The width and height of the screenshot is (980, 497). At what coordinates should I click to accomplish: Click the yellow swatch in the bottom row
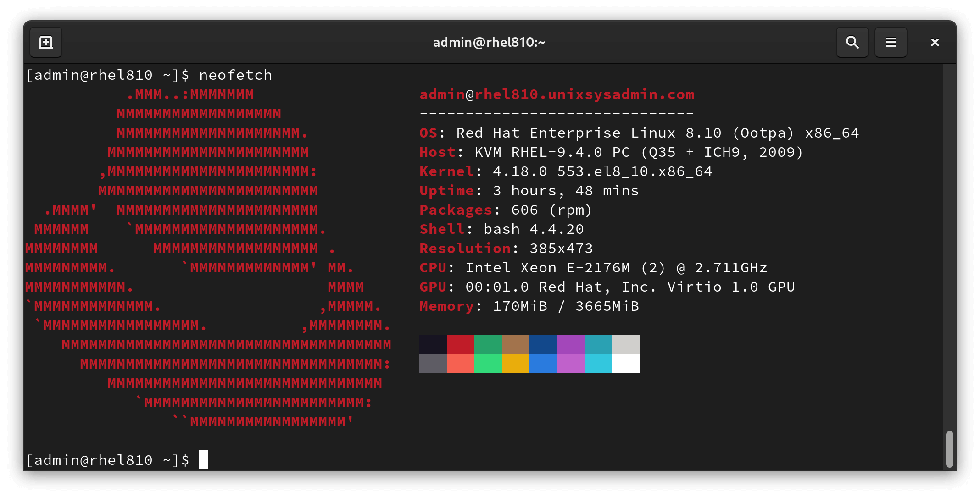515,364
